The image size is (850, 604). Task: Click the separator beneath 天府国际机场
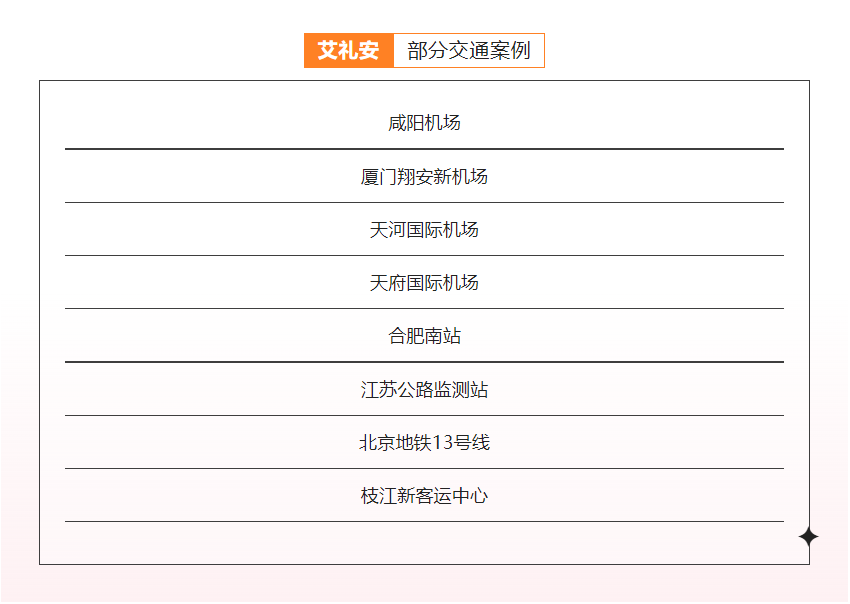tap(424, 309)
